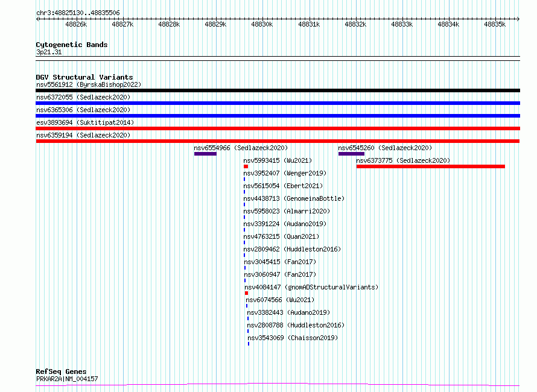Open variant nsv4084147 (gnomADStructuralVariants)
Image resolution: width=537 pixels, height=392 pixels.
point(311,287)
